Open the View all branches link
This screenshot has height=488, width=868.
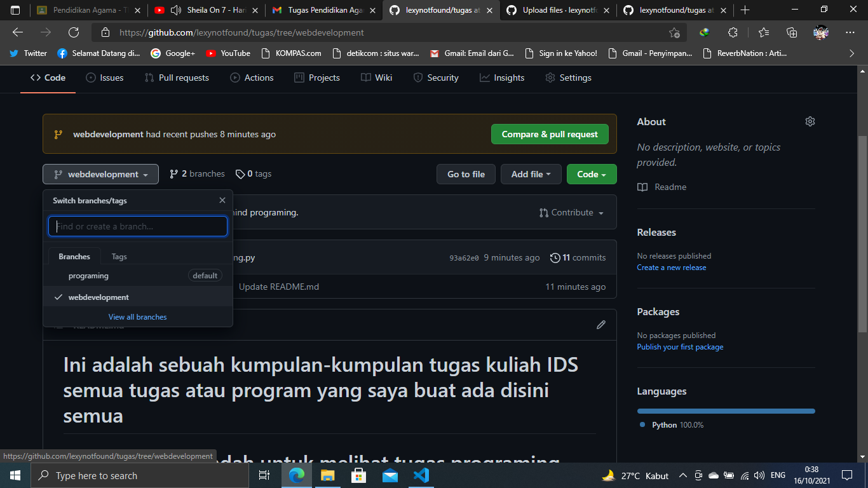tap(138, 317)
